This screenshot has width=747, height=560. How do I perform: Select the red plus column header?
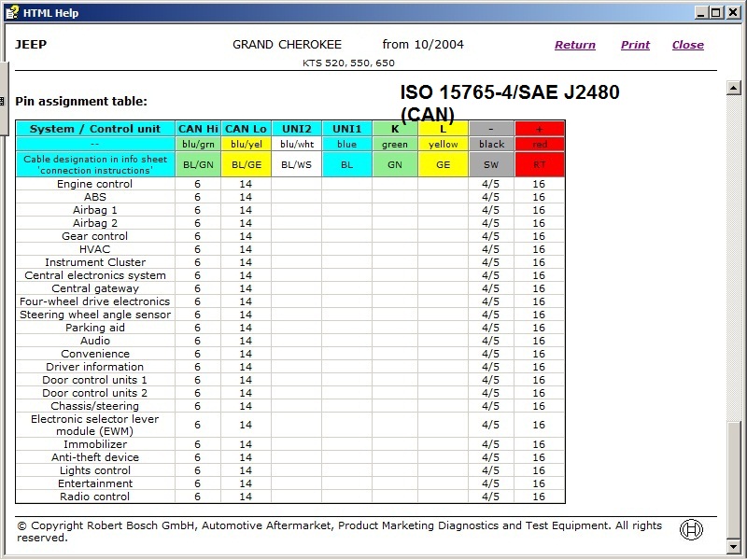(x=539, y=129)
